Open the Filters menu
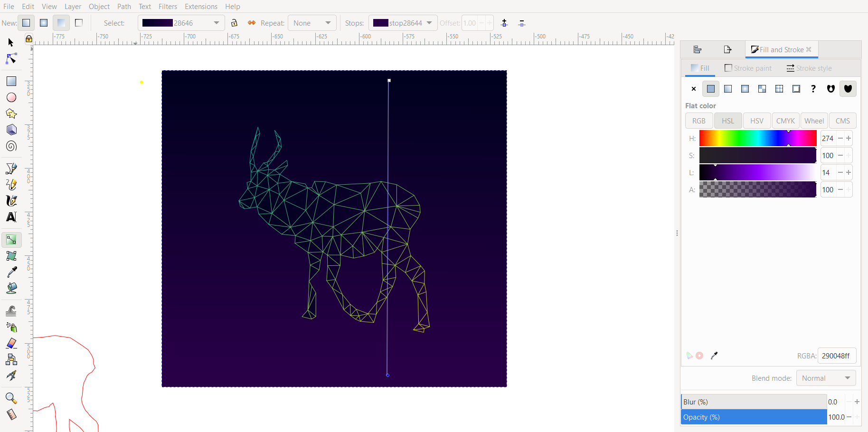 coord(168,6)
